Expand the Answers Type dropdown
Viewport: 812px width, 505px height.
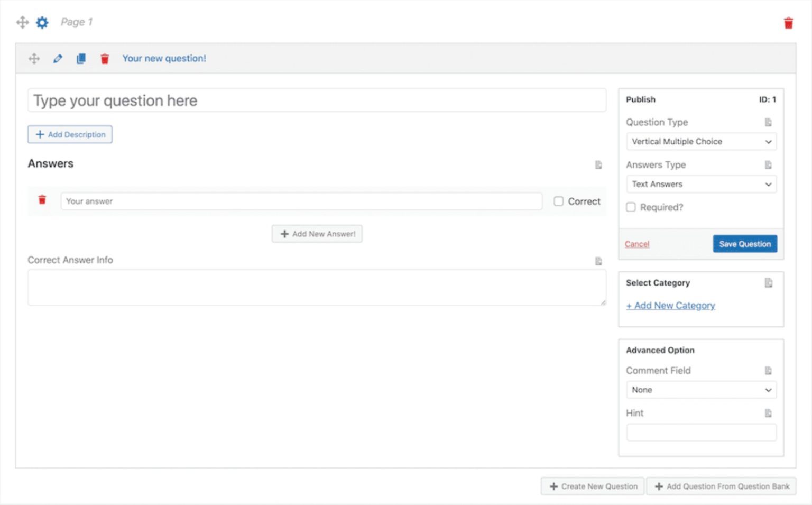pos(701,184)
